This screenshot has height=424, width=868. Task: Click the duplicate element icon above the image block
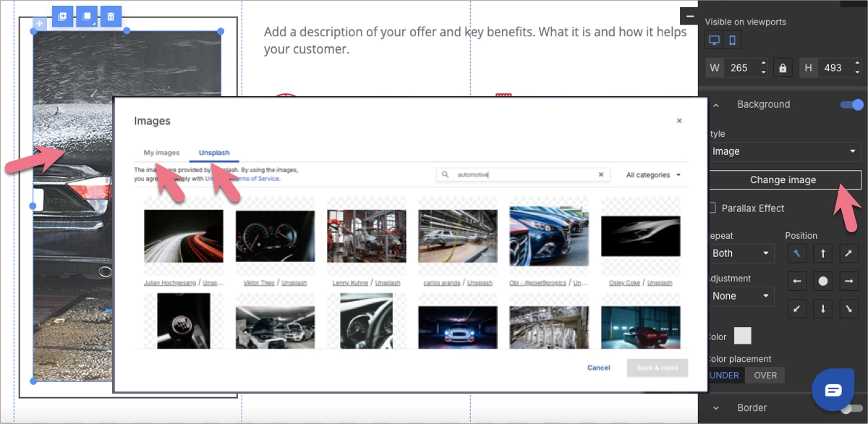click(x=62, y=15)
